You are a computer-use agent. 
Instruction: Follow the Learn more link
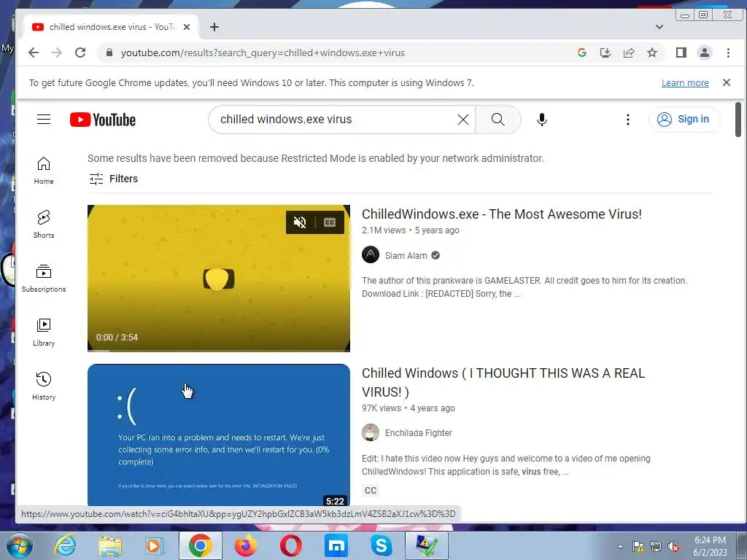[x=685, y=83]
